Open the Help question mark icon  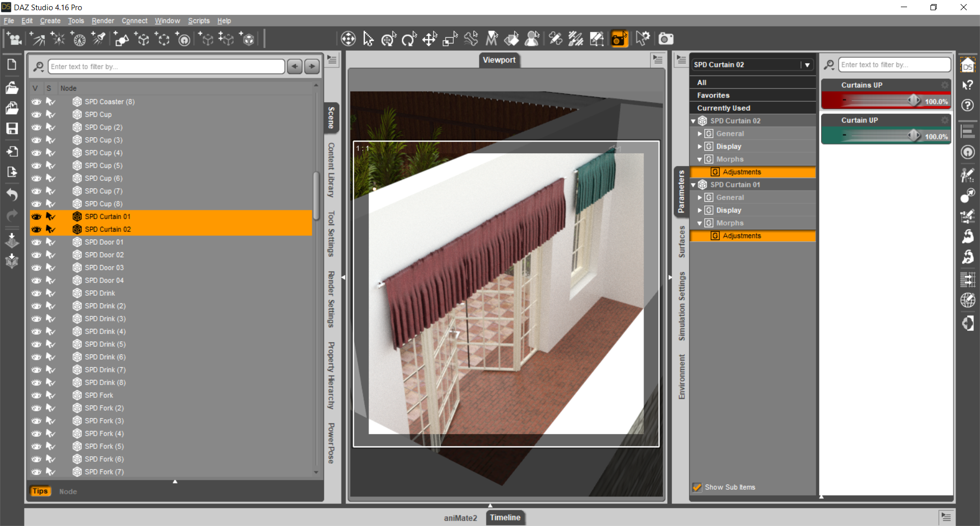tap(968, 105)
